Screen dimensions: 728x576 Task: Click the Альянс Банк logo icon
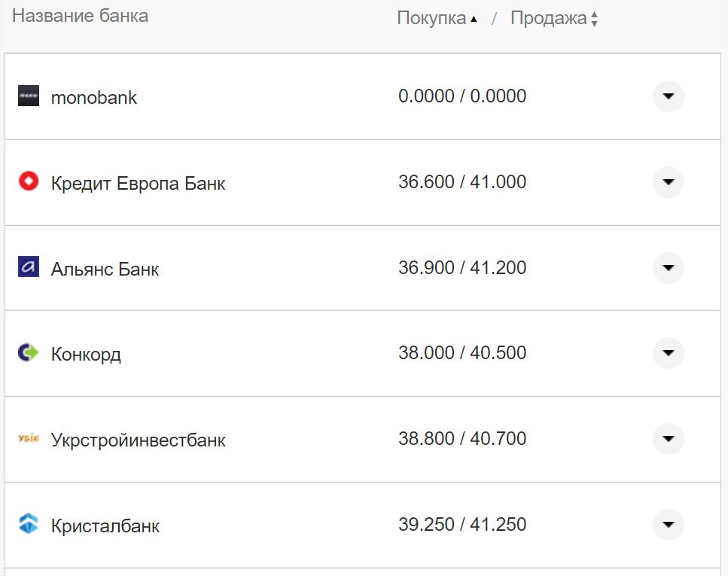click(x=29, y=267)
